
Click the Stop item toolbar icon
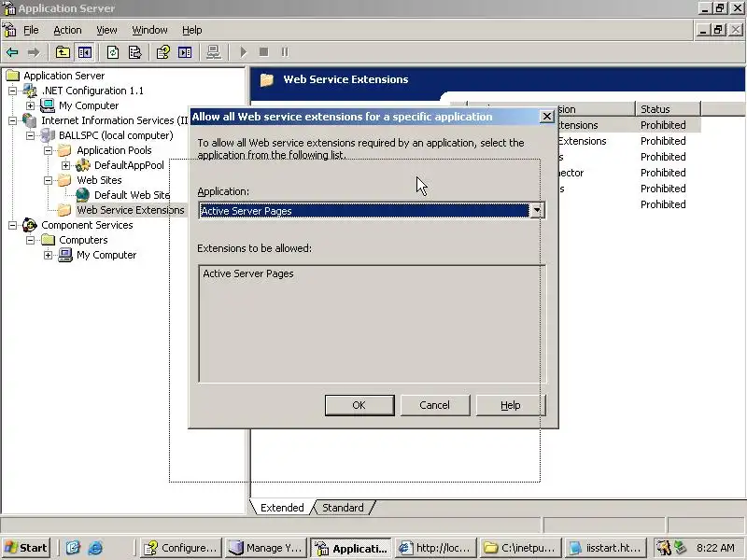[x=264, y=52]
